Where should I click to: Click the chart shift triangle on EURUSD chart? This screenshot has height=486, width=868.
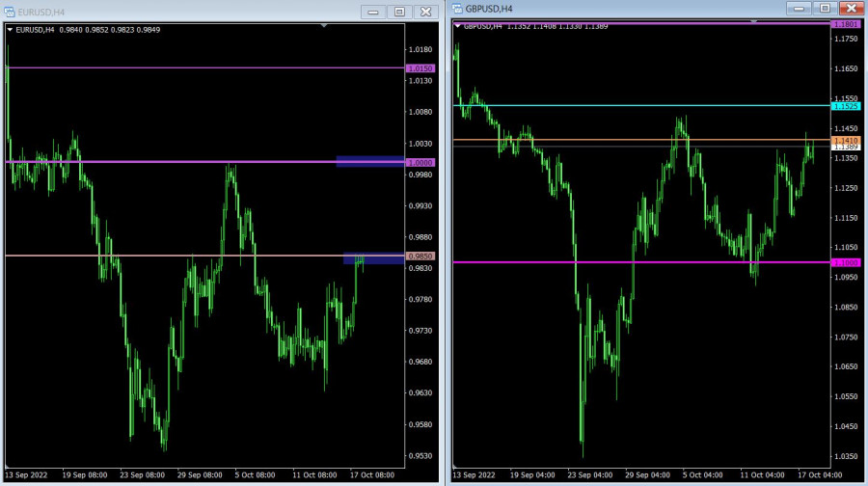[x=324, y=27]
